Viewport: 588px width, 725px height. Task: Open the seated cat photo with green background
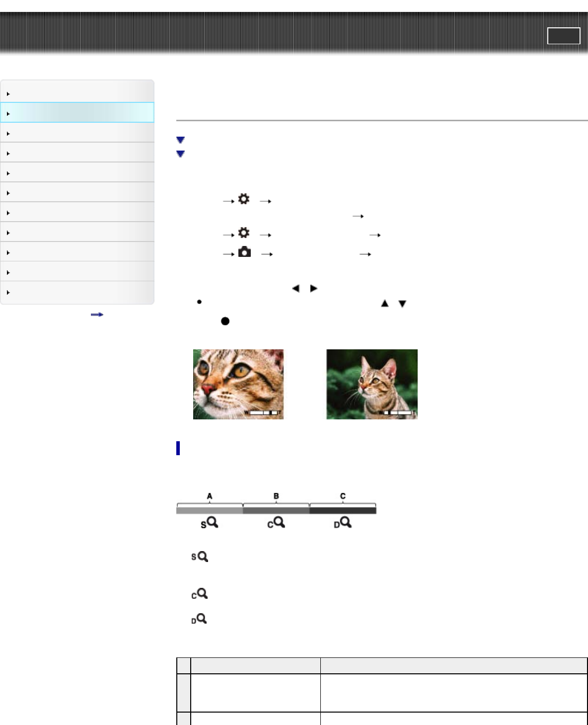point(371,384)
